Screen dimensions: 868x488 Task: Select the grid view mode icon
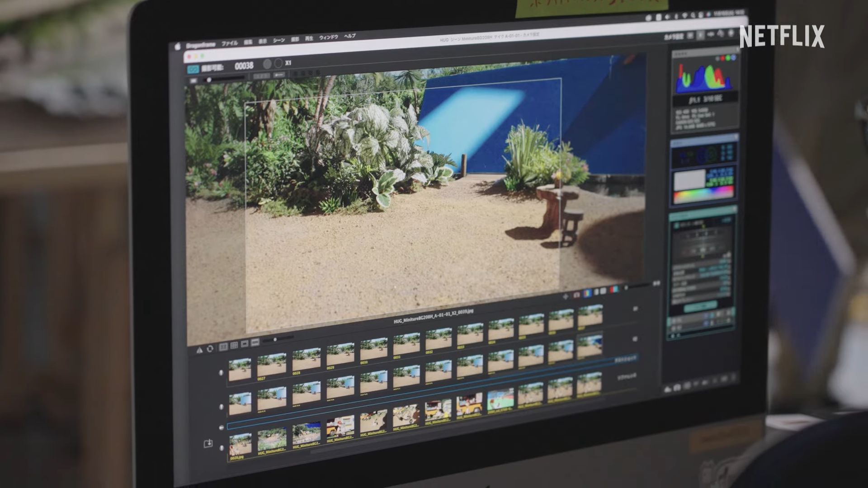(234, 346)
